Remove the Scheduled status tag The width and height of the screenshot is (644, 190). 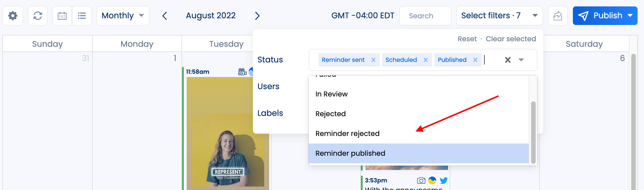[426, 60]
